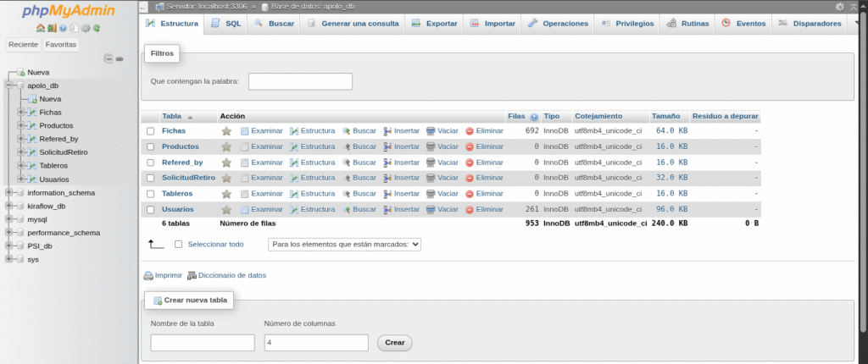Check the Productos row checkbox
The image size is (868, 364).
pyautogui.click(x=150, y=147)
